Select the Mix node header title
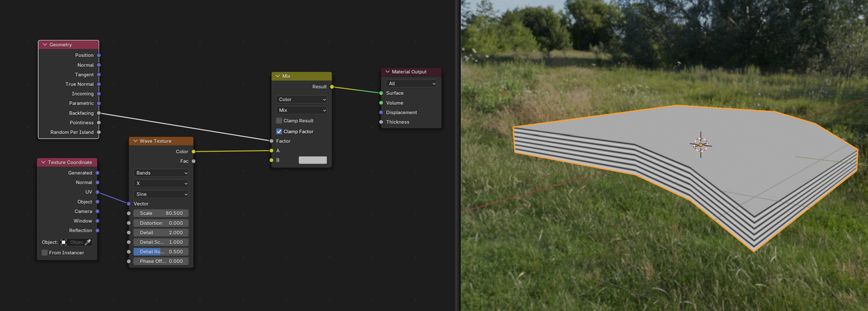This screenshot has width=868, height=311. [x=286, y=77]
